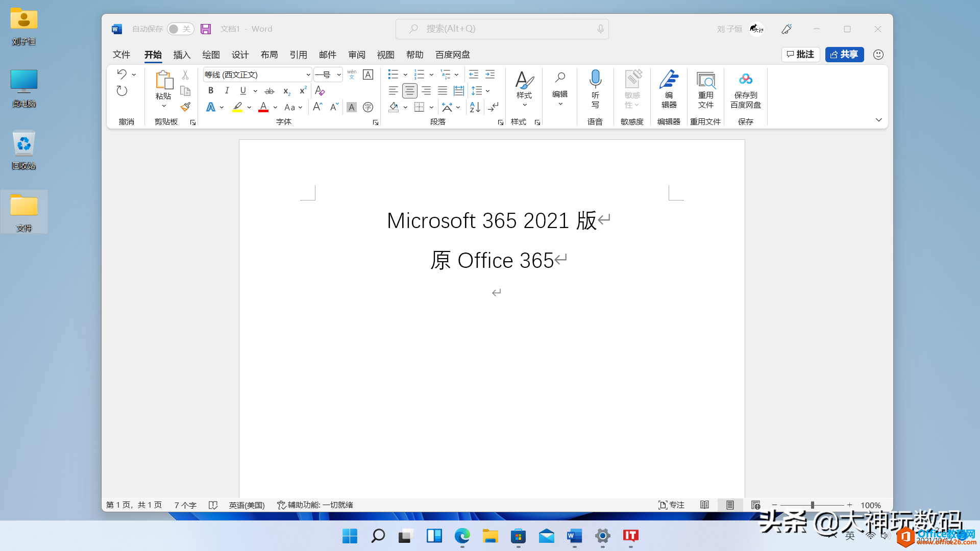This screenshot has height=551, width=980.
Task: Enable spell check indicator in status bar
Action: [x=214, y=505]
